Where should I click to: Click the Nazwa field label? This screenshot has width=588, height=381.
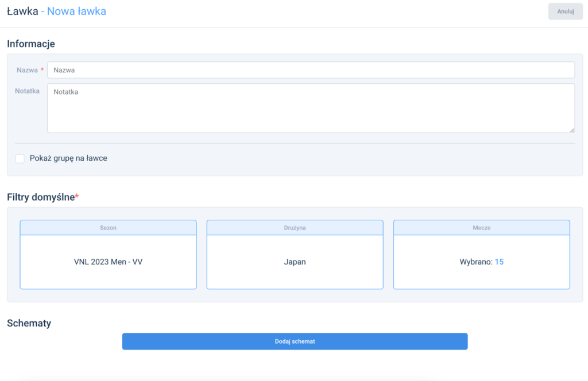tap(27, 70)
